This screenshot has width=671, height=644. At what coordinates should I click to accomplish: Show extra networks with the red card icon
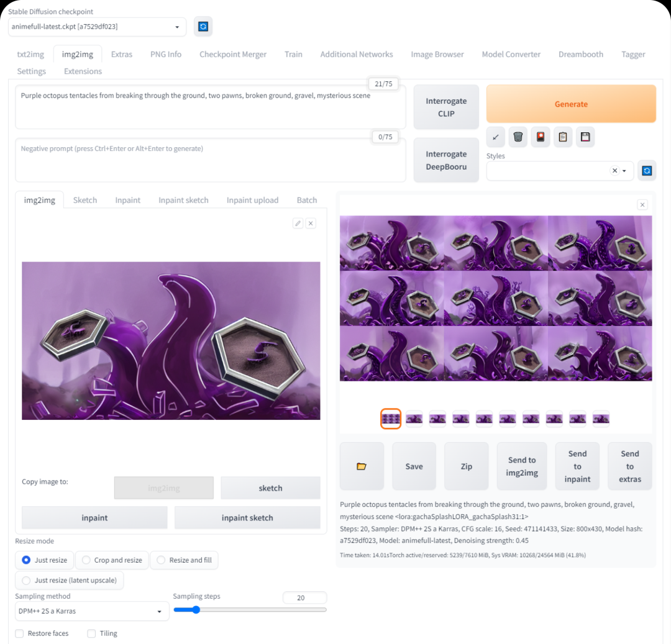pyautogui.click(x=540, y=137)
